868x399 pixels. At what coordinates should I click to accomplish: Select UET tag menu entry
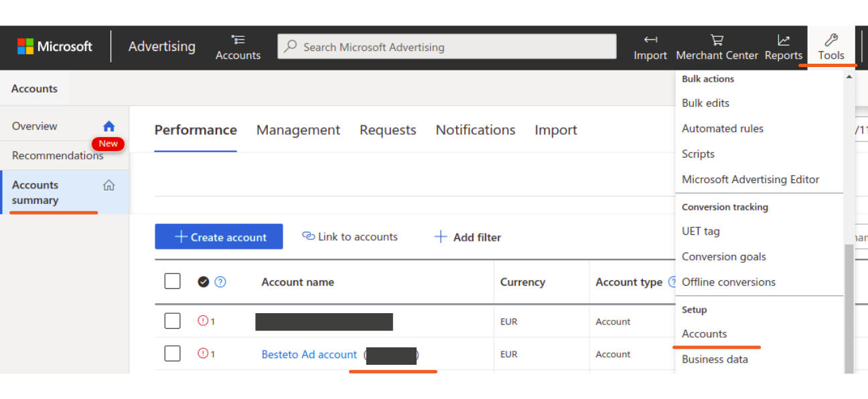click(701, 231)
